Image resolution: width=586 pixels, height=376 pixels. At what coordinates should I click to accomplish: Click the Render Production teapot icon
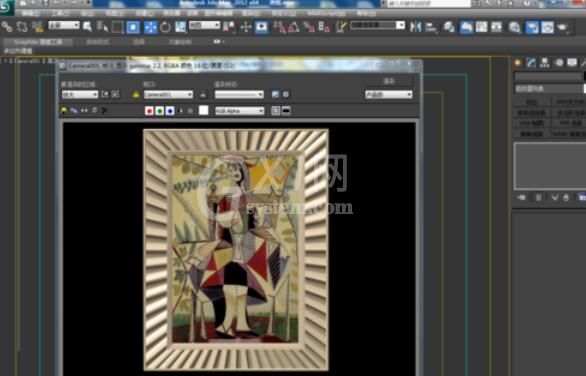[562, 27]
